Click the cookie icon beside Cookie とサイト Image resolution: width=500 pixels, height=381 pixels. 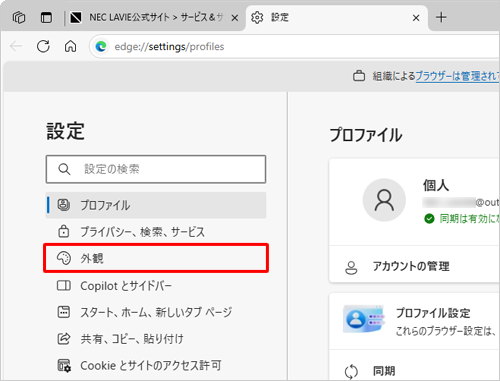(64, 365)
